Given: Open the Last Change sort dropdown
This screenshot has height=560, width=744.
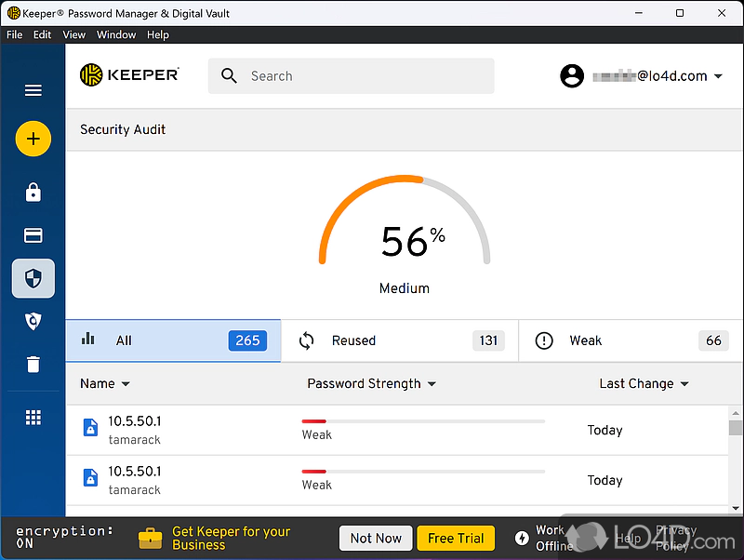Looking at the screenshot, I should click(x=644, y=383).
